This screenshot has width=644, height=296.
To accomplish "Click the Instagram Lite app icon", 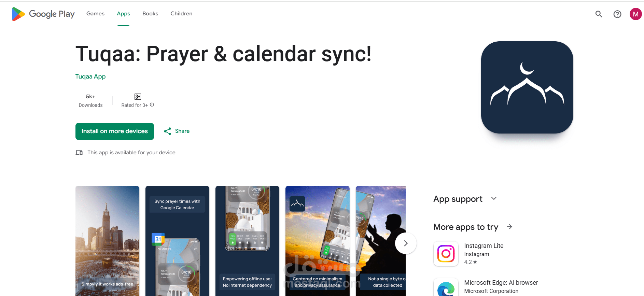I will click(x=446, y=254).
